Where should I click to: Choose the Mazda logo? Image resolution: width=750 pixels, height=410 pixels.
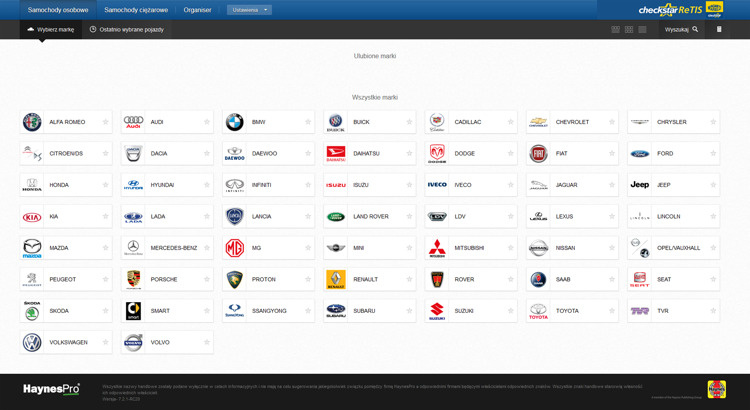(x=32, y=248)
